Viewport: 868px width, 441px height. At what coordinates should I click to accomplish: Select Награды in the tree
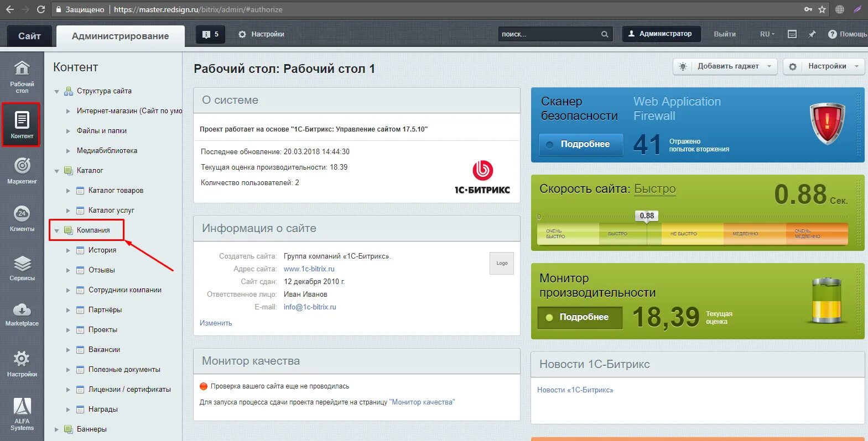103,410
